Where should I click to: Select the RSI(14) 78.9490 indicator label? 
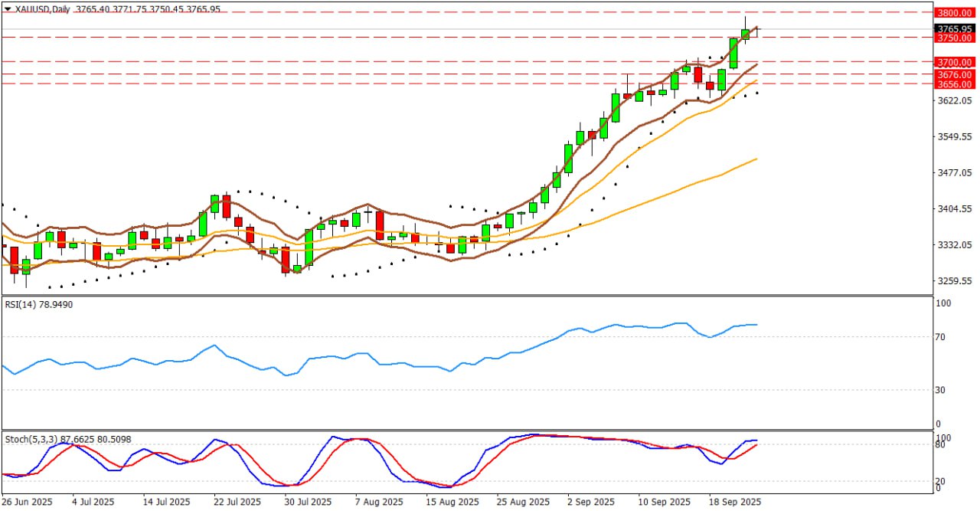pos(41,306)
